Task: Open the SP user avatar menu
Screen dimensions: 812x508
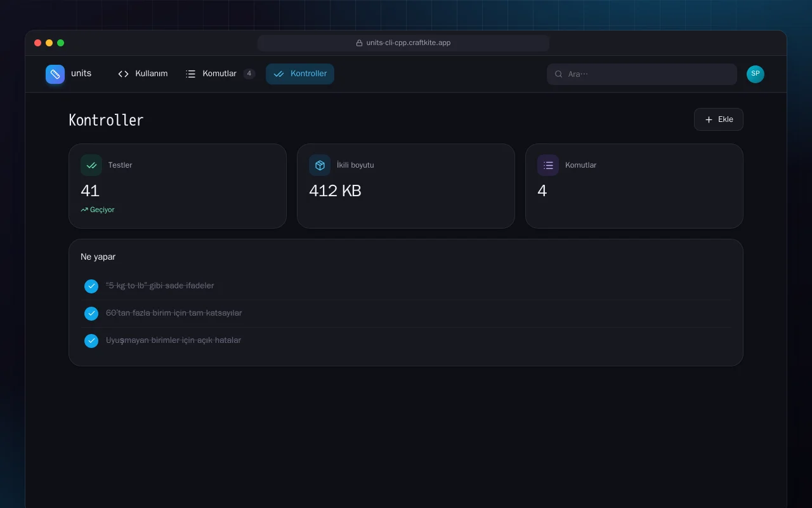Action: coord(756,74)
